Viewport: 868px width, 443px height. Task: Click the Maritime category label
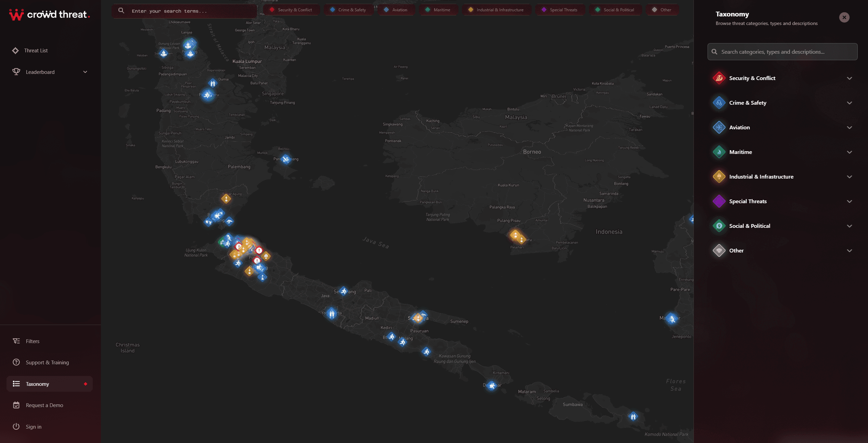click(740, 152)
